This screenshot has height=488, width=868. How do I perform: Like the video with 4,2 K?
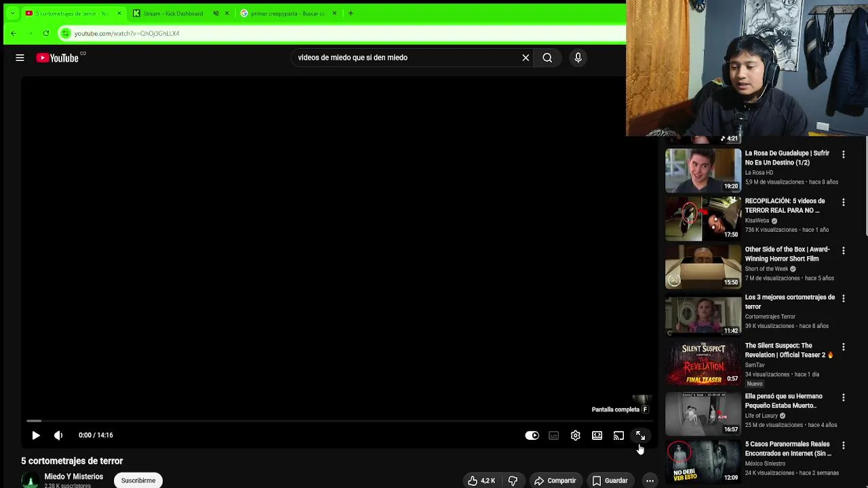click(481, 481)
